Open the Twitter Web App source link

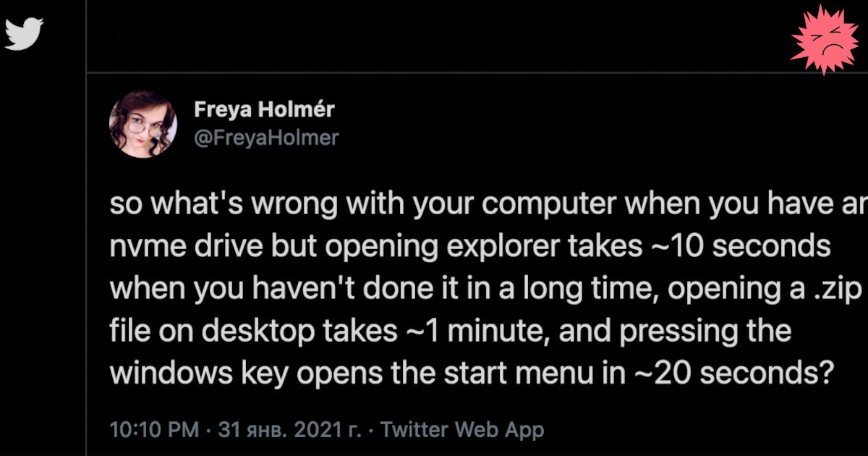pos(461,429)
